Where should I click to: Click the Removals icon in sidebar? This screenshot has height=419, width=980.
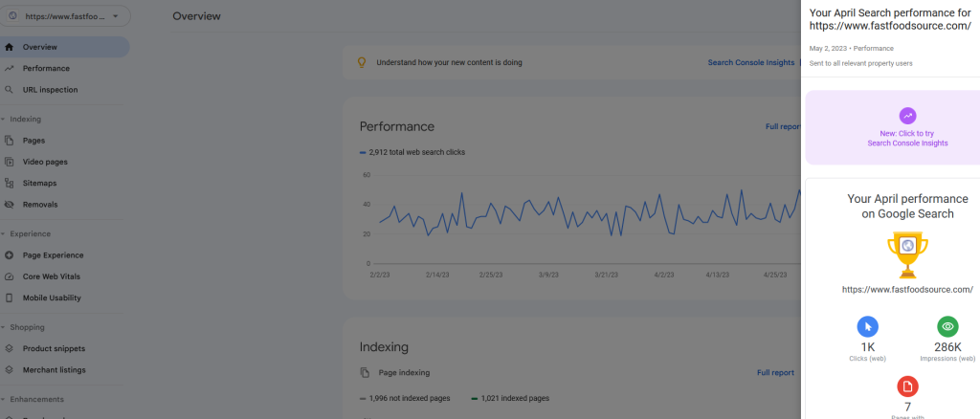(x=10, y=205)
